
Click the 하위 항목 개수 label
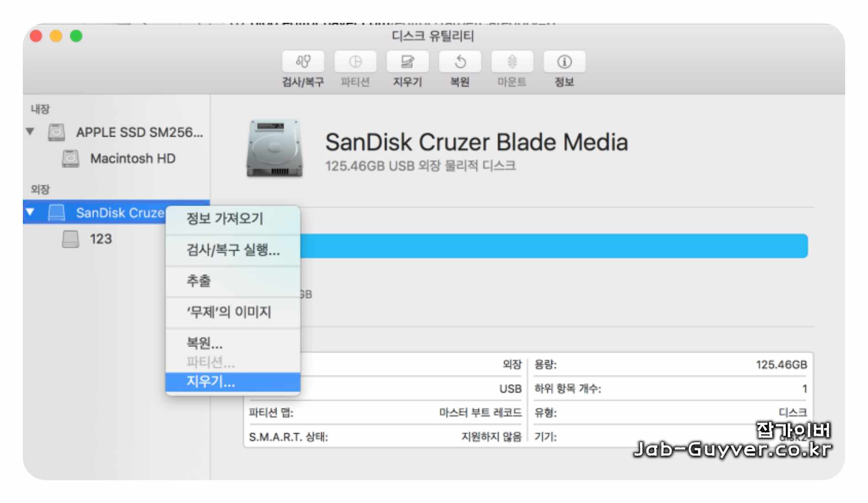click(x=568, y=389)
